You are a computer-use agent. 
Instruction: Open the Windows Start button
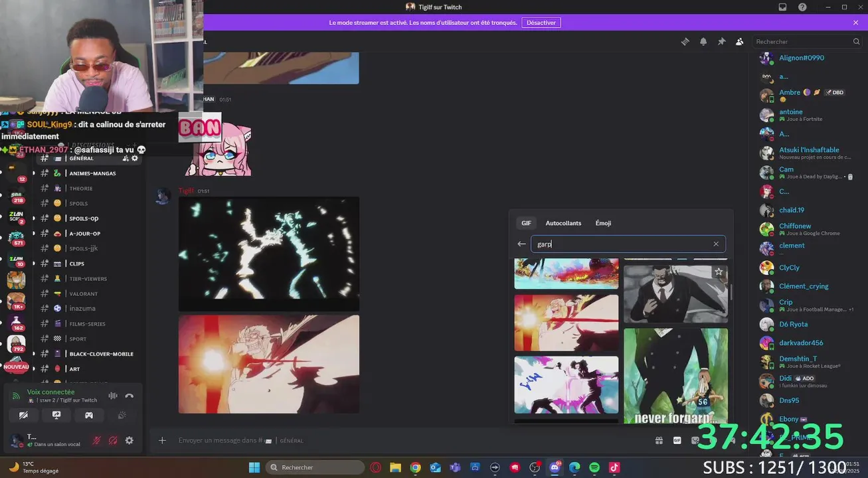click(254, 467)
